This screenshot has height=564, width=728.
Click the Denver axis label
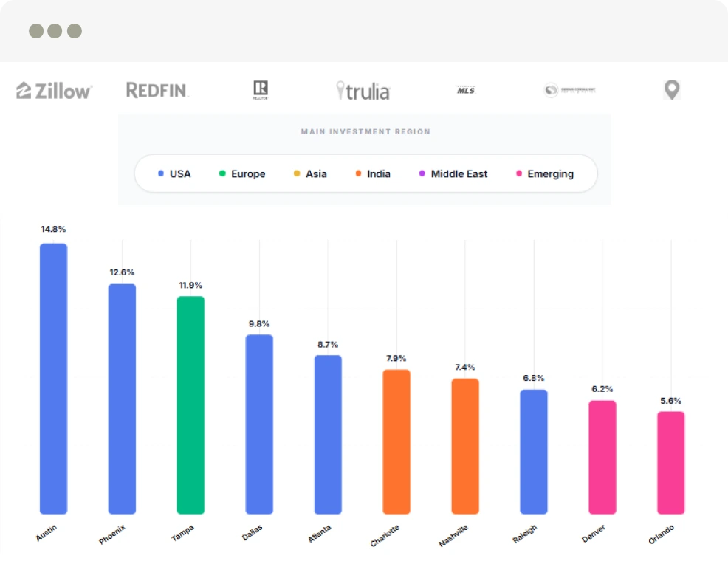point(594,533)
